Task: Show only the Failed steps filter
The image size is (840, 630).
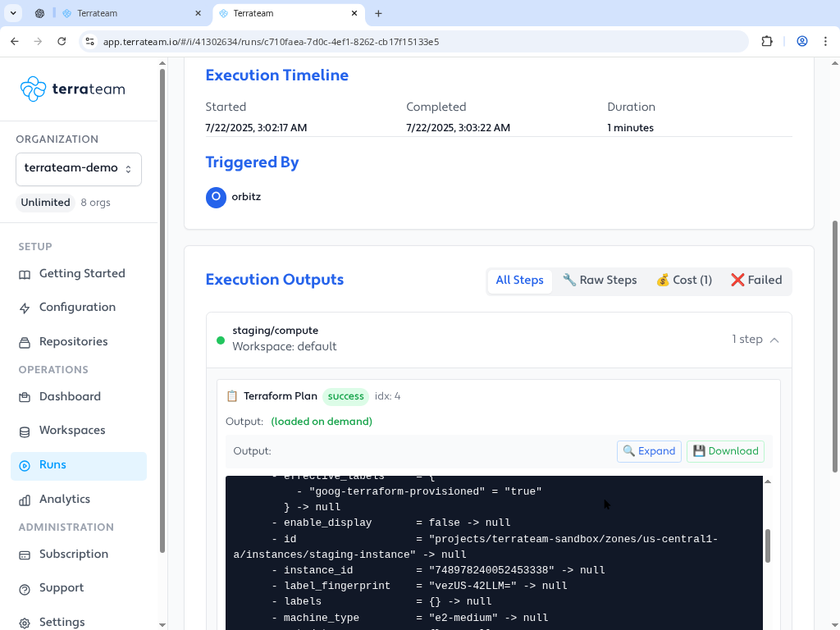Action: (756, 281)
